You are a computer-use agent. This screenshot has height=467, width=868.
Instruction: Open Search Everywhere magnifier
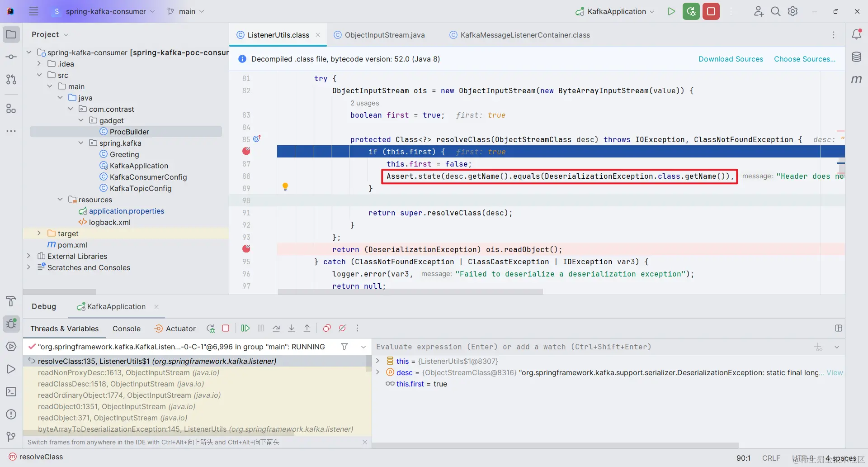point(776,11)
